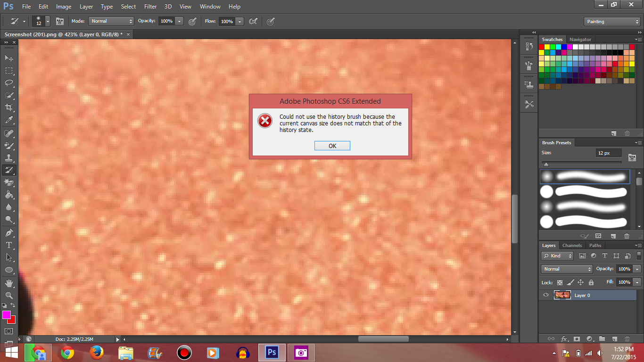Image resolution: width=644 pixels, height=362 pixels.
Task: Open the layer Opacity dropdown arrow
Action: click(x=637, y=269)
